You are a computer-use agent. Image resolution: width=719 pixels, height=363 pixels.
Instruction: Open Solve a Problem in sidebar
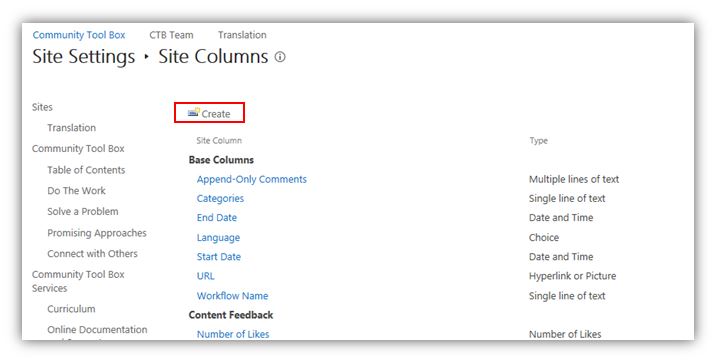click(x=83, y=211)
